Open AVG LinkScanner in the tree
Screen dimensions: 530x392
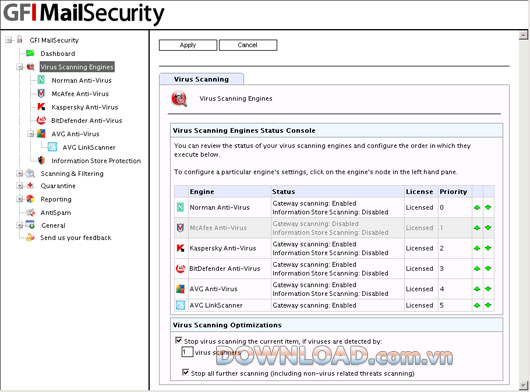pos(89,147)
